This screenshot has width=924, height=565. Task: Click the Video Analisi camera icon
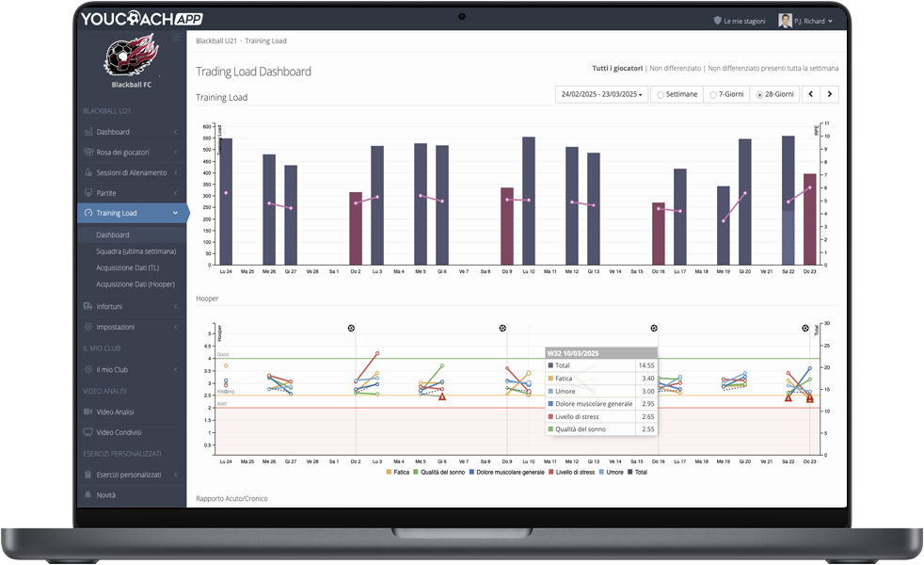(x=88, y=412)
